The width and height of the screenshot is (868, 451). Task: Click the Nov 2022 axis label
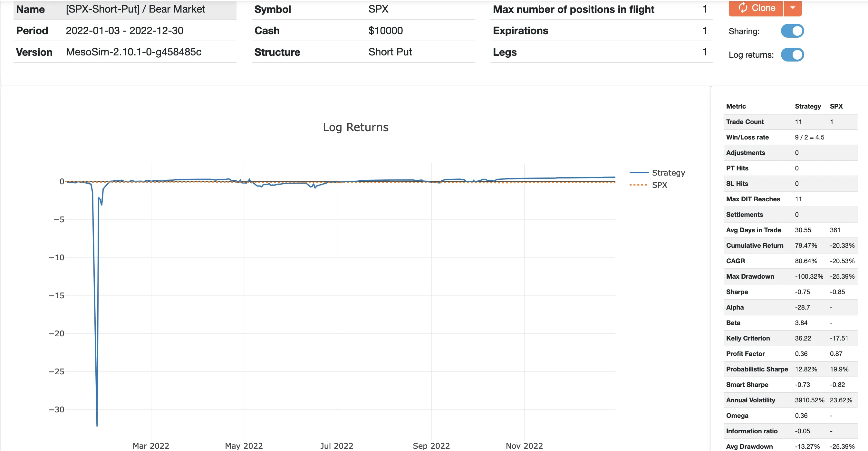[x=524, y=445]
